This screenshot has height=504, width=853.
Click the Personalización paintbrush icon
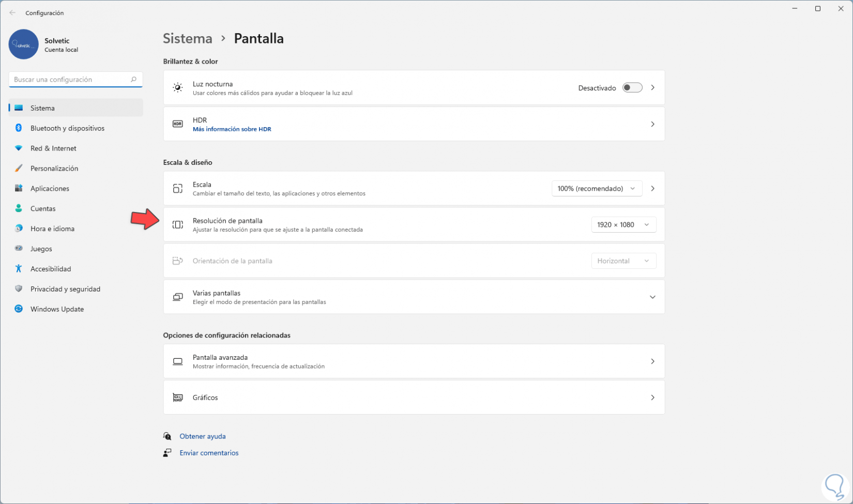(x=19, y=169)
